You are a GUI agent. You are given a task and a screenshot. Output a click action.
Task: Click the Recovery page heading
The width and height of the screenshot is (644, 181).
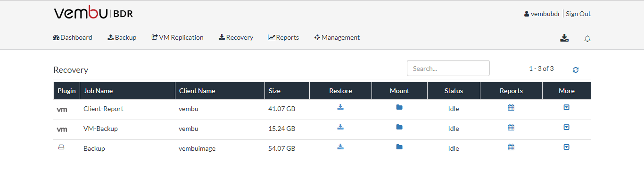pos(71,70)
